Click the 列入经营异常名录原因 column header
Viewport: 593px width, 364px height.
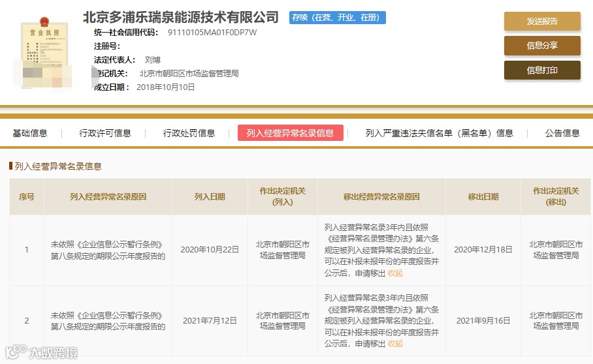pyautogui.click(x=108, y=197)
